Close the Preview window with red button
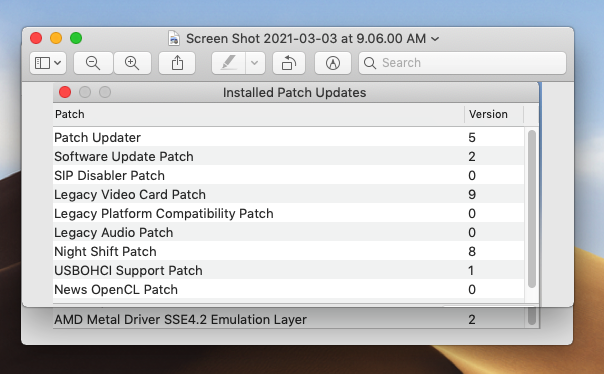Viewport: 604px width, 374px height. (x=36, y=38)
